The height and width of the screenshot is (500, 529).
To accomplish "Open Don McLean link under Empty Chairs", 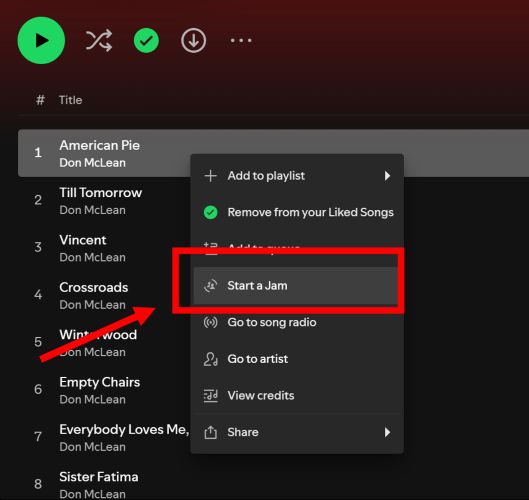I will point(92,400).
